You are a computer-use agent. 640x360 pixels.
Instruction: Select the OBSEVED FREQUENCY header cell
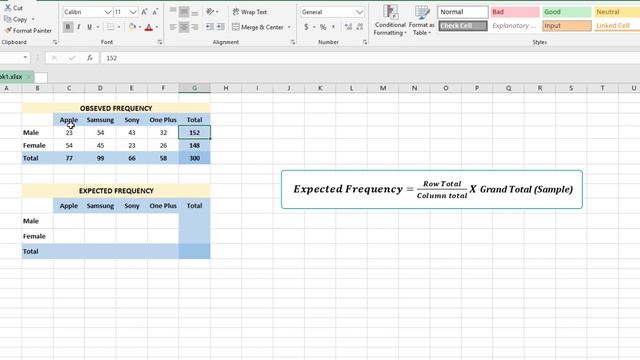click(116, 108)
